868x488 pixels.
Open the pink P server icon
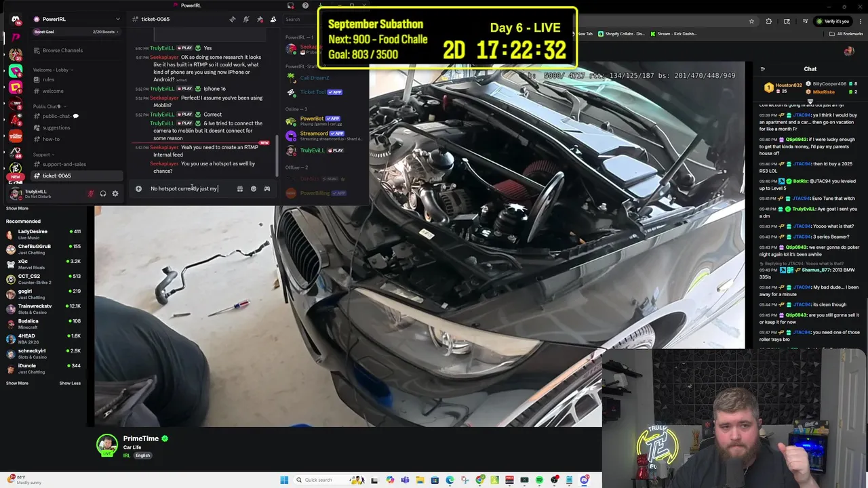[16, 37]
